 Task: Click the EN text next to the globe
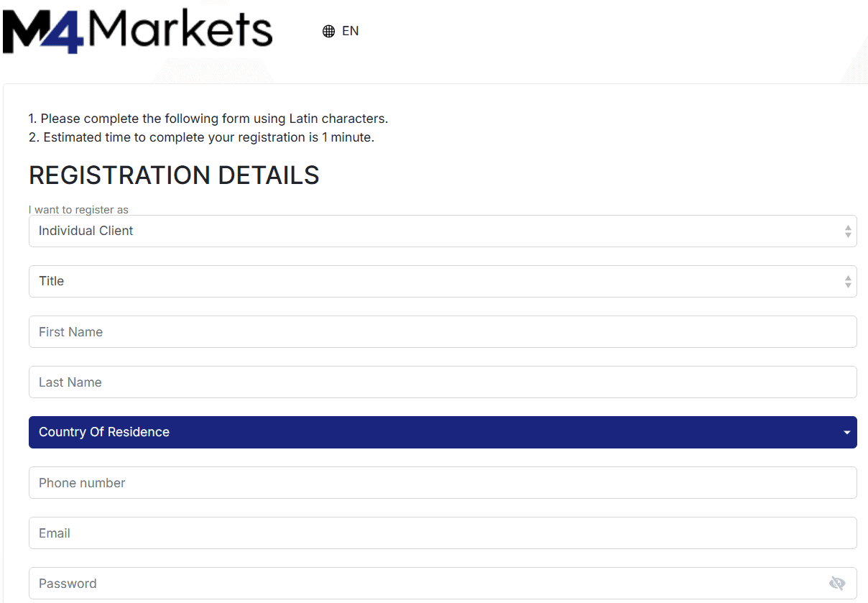[351, 31]
